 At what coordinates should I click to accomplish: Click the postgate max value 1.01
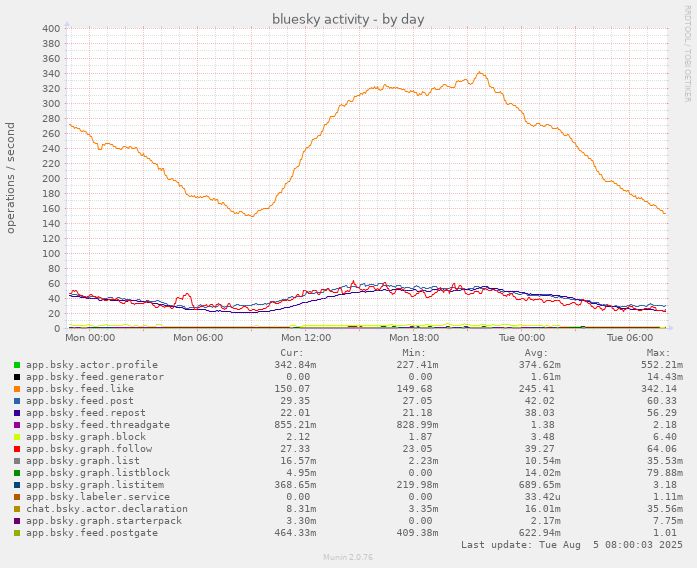click(665, 533)
